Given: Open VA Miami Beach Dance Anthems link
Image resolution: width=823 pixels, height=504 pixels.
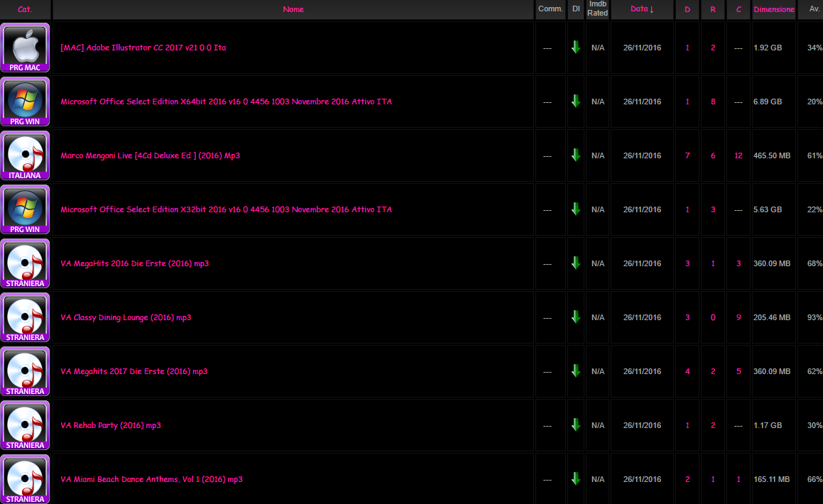Looking at the screenshot, I should click(x=151, y=479).
